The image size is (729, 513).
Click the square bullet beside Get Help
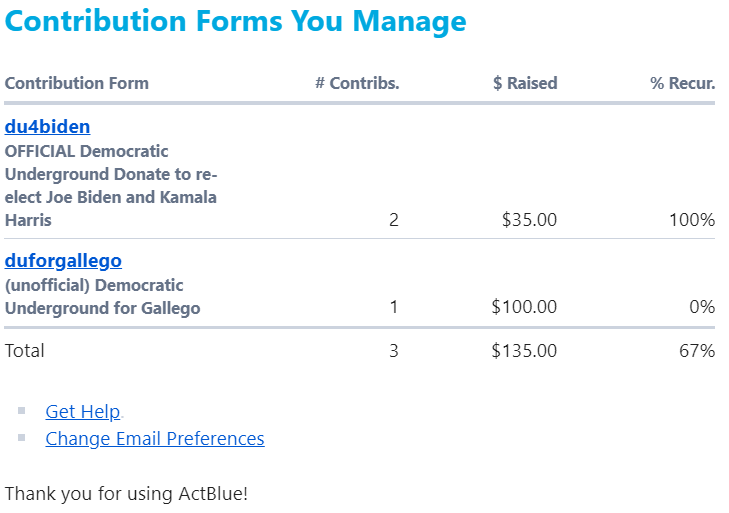coord(22,410)
